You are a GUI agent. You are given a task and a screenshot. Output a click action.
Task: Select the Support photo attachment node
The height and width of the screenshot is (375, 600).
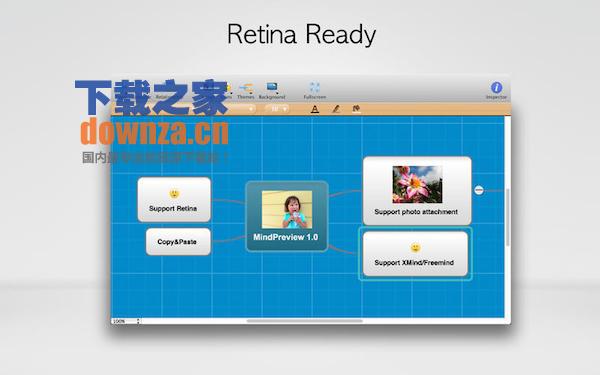coord(417,191)
